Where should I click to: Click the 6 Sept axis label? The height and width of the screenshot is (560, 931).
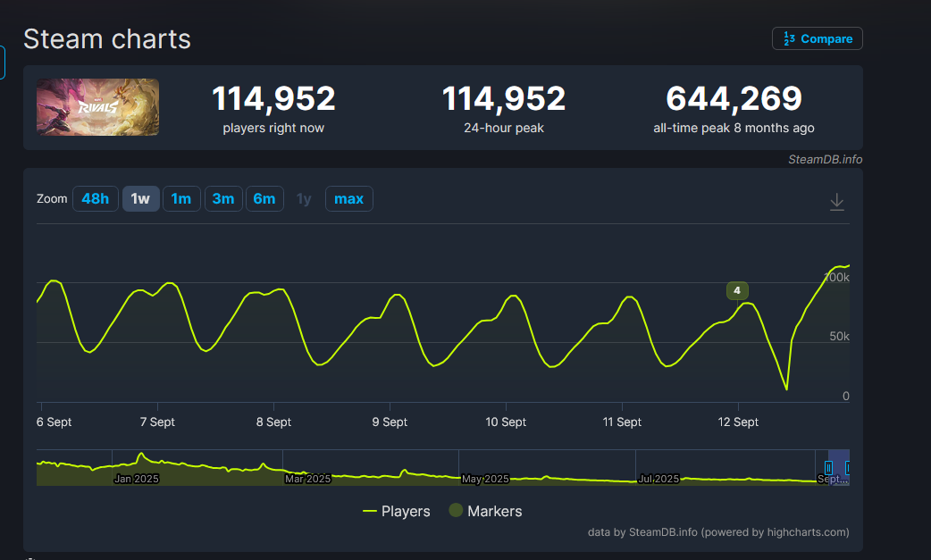(x=54, y=422)
